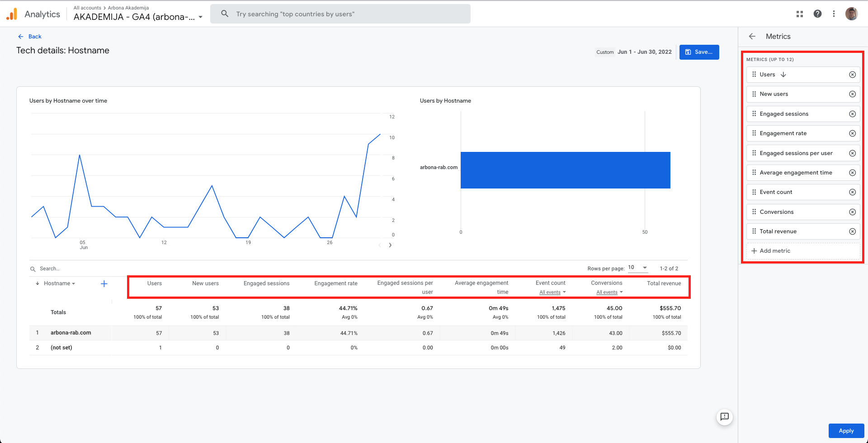Sort by Engaged sessions per user column

(x=405, y=287)
